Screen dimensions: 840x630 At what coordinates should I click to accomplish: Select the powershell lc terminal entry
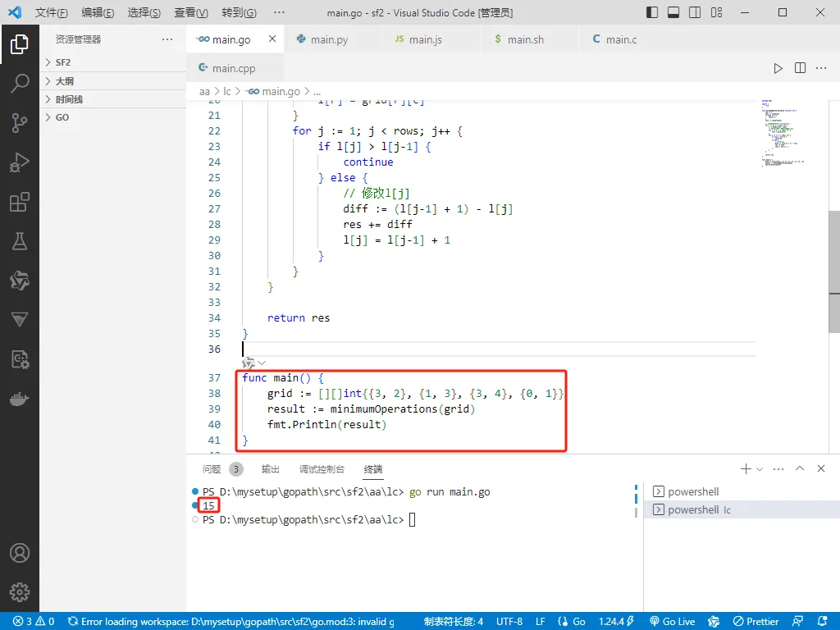point(742,509)
